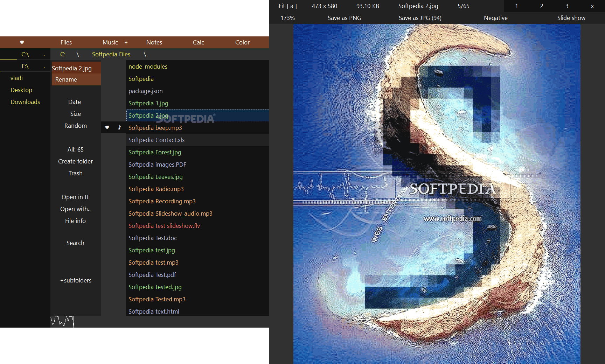The height and width of the screenshot is (364, 605).
Task: Select Softpedia test.mp3
Action: pos(197,262)
